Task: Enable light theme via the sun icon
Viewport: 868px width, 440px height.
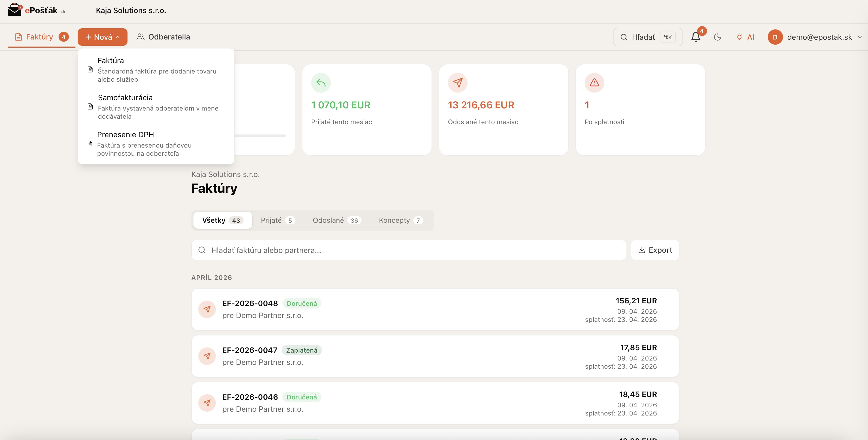Action: pos(739,37)
